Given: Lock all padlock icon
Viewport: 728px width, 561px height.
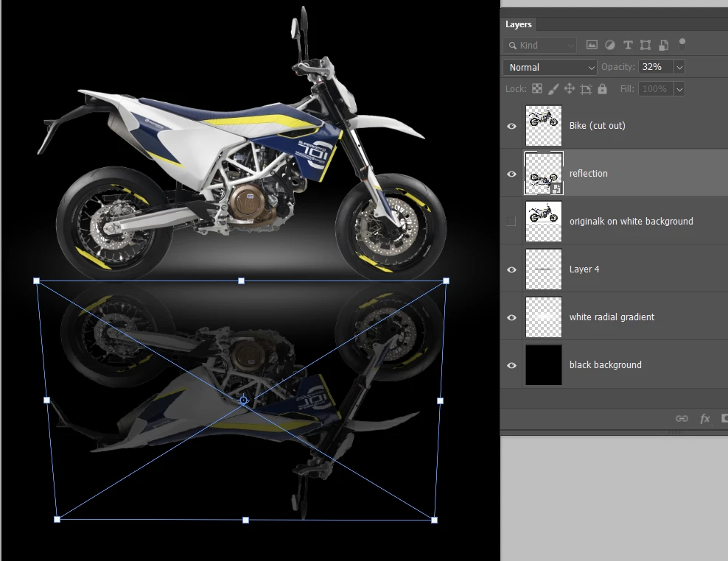Looking at the screenshot, I should pyautogui.click(x=602, y=88).
